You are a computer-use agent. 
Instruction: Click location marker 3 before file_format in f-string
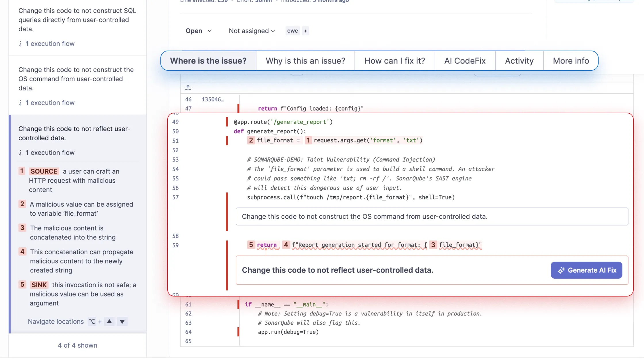tap(433, 245)
